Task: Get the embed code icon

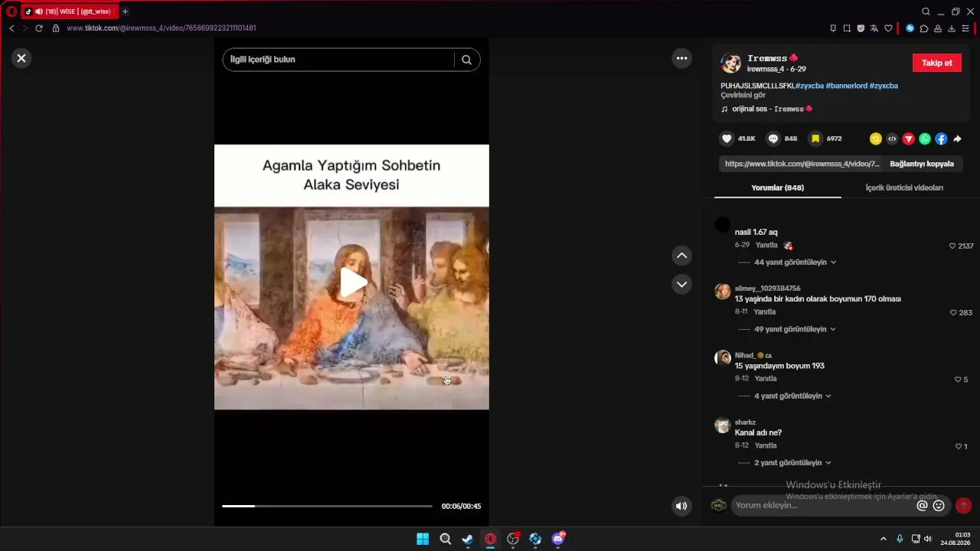Action: 892,139
